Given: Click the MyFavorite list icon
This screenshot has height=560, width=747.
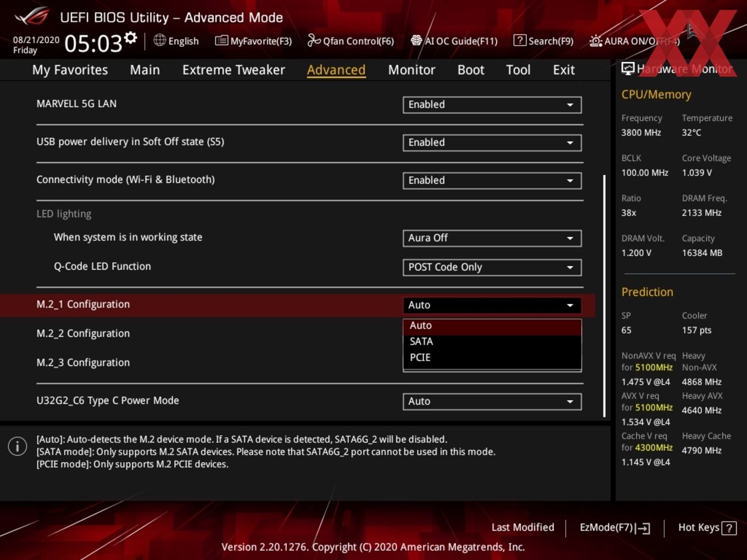Looking at the screenshot, I should point(221,41).
